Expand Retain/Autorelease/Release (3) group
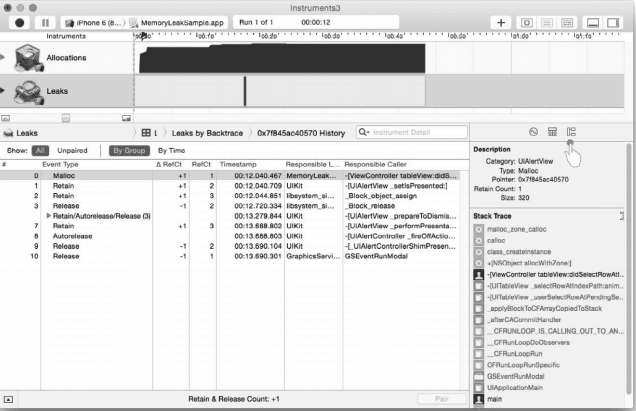The image size is (636, 411). (x=49, y=216)
